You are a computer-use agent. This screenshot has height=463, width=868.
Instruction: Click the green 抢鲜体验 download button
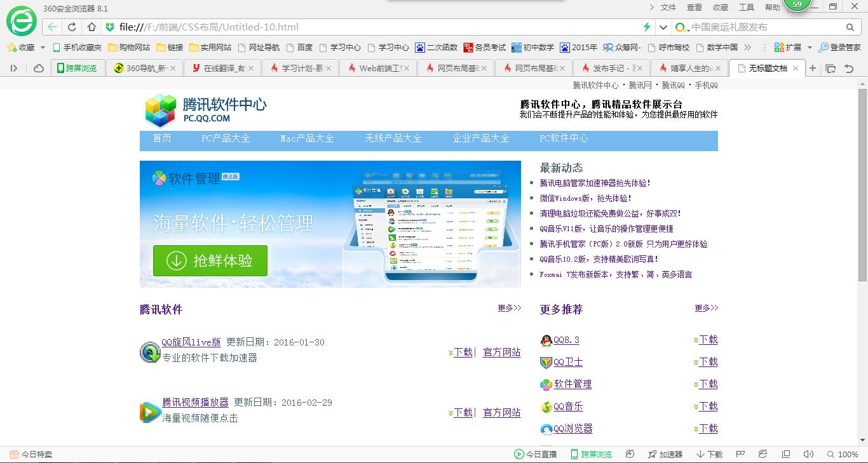click(210, 260)
